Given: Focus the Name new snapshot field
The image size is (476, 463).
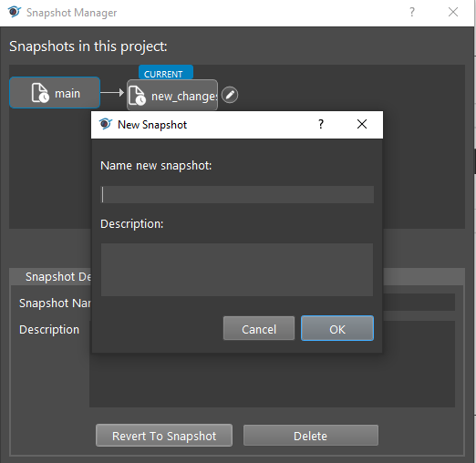Looking at the screenshot, I should coord(237,194).
